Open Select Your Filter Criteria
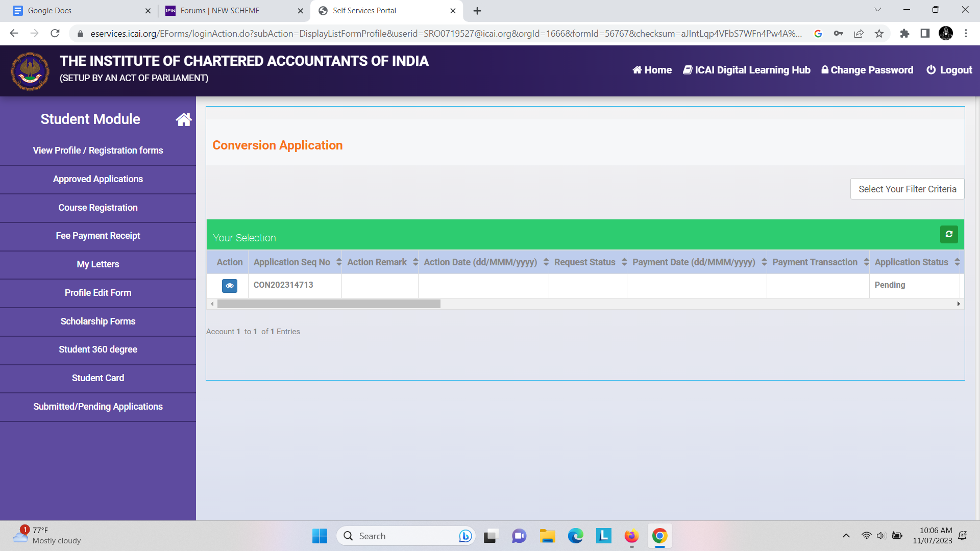The height and width of the screenshot is (551, 980). tap(907, 189)
